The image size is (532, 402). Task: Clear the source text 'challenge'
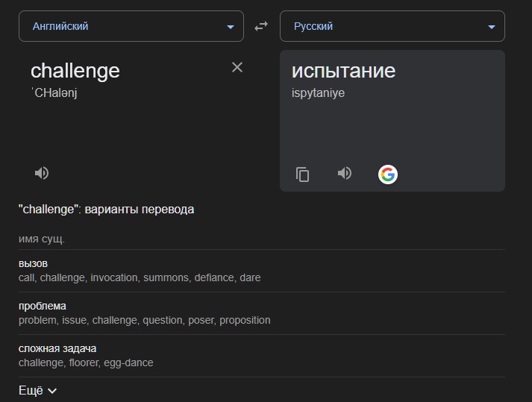237,67
